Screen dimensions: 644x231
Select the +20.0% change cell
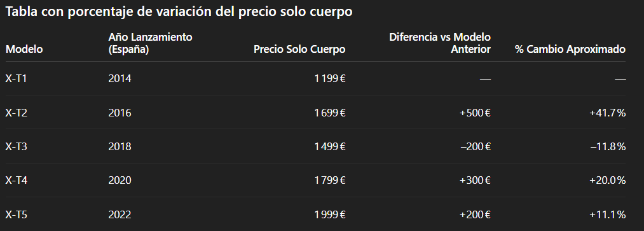608,181
